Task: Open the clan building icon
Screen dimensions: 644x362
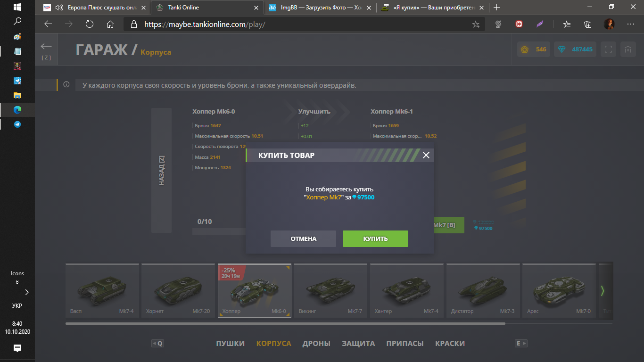Action: tap(627, 49)
